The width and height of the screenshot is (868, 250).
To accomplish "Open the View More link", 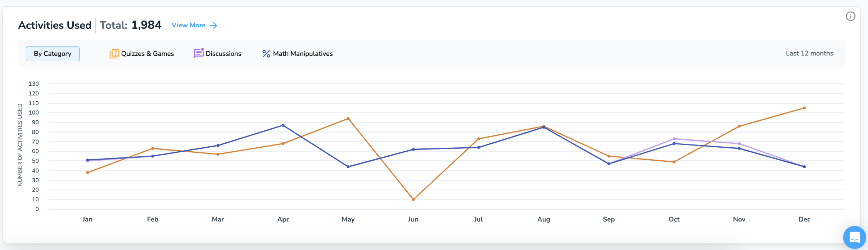I will [x=189, y=25].
